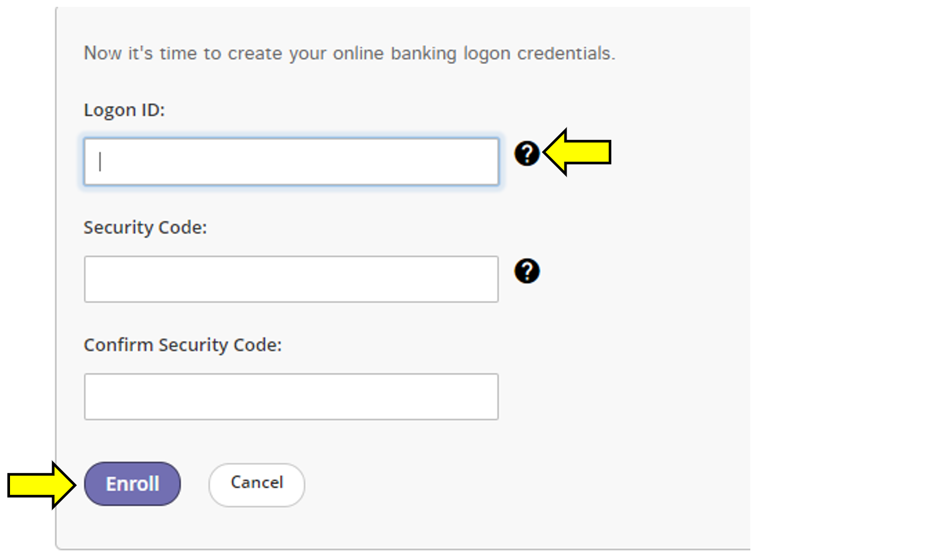Click the word "create" in the instruction sentence
Image resolution: width=942 pixels, height=560 pixels.
(x=255, y=54)
